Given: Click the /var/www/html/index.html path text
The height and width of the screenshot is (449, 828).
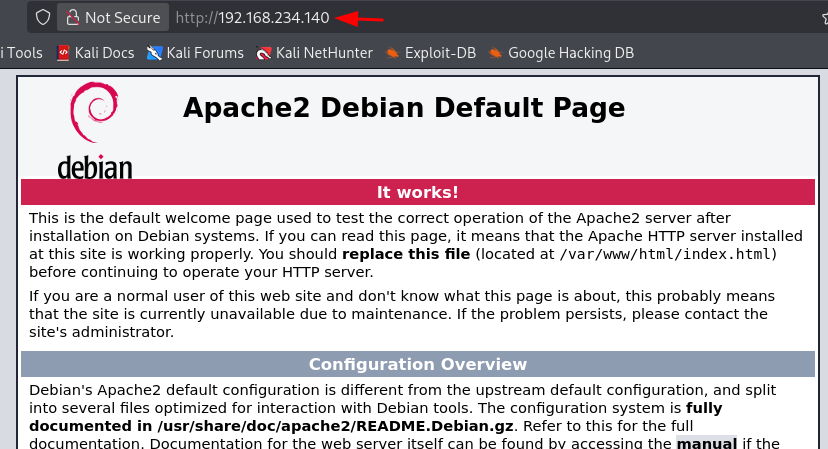Looking at the screenshot, I should 665,254.
